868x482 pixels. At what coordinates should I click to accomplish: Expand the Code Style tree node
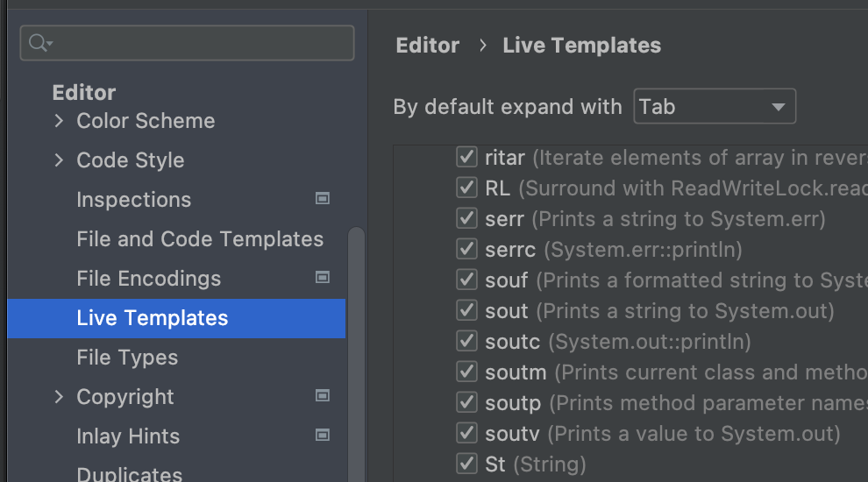59,160
